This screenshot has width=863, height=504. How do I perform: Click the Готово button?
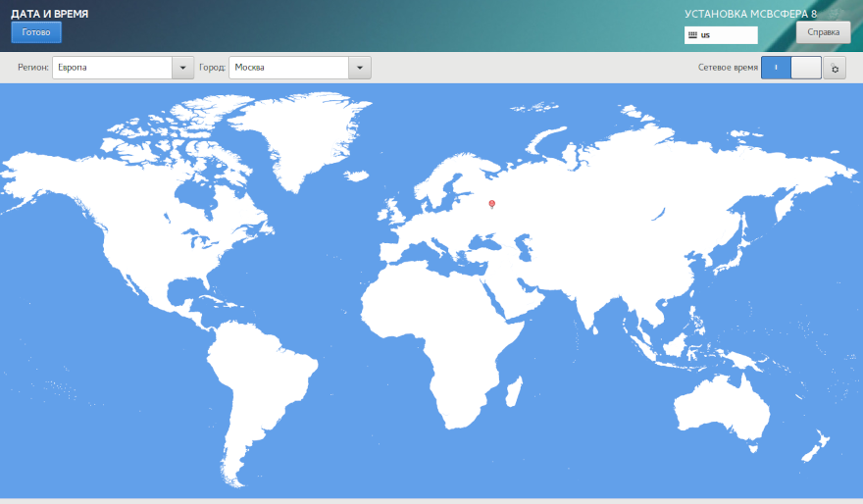36,32
